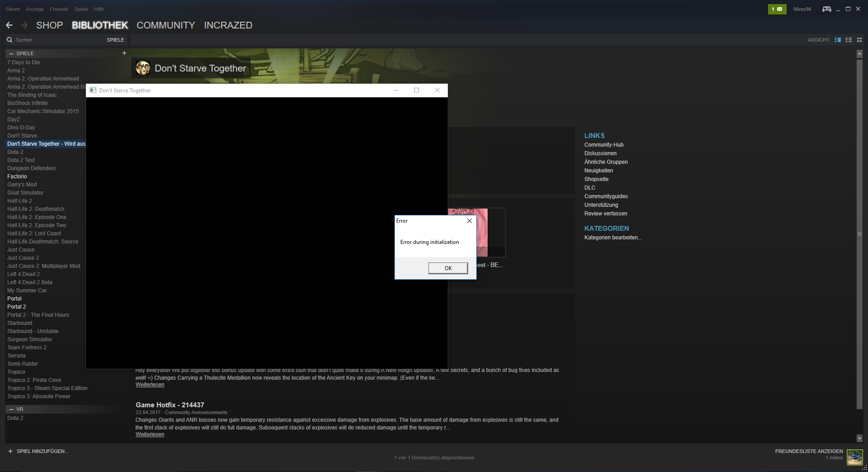Open Big Picture mode controller icon
The image size is (868, 472).
click(827, 9)
